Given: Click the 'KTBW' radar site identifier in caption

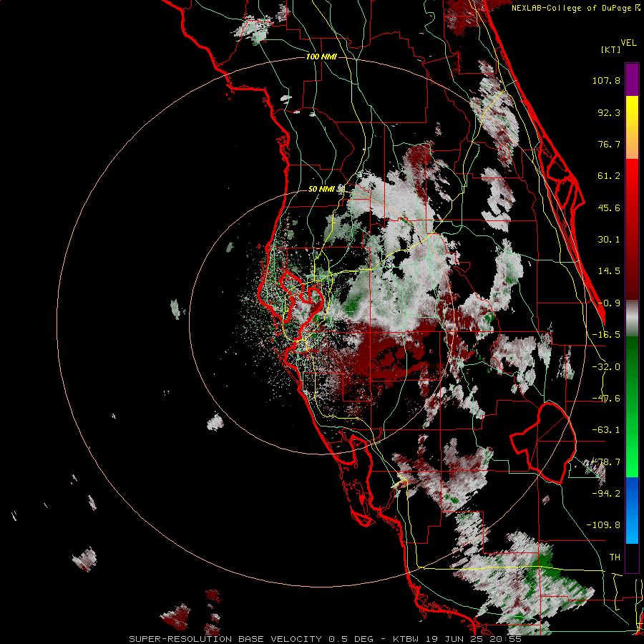Looking at the screenshot, I should [x=406, y=639].
